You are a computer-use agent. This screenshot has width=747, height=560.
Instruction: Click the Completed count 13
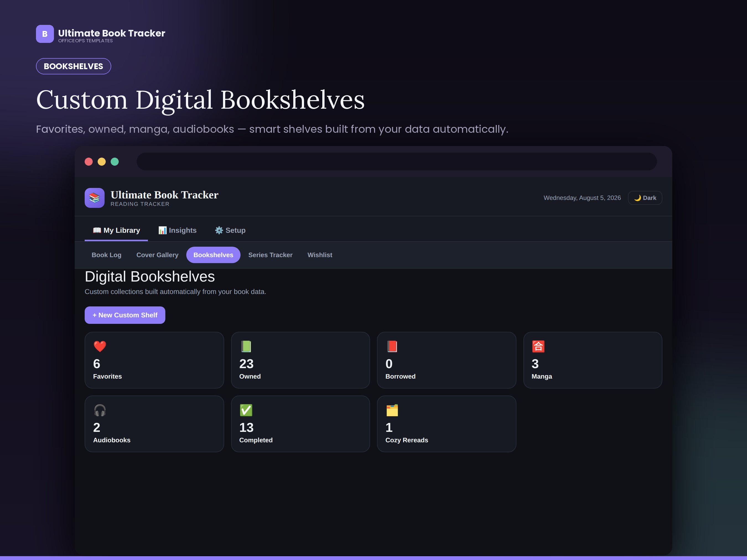pyautogui.click(x=247, y=427)
